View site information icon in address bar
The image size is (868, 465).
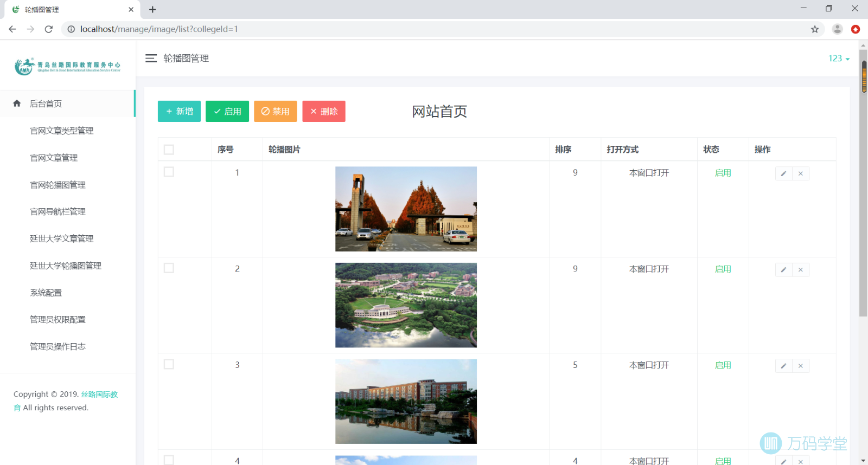(x=71, y=29)
